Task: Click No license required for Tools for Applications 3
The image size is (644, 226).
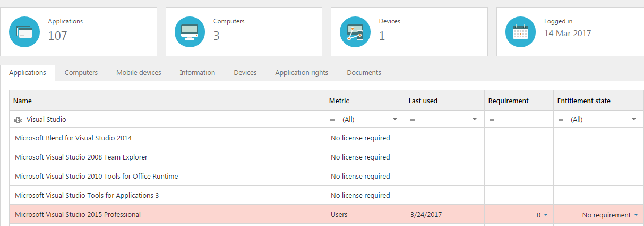Action: point(360,196)
